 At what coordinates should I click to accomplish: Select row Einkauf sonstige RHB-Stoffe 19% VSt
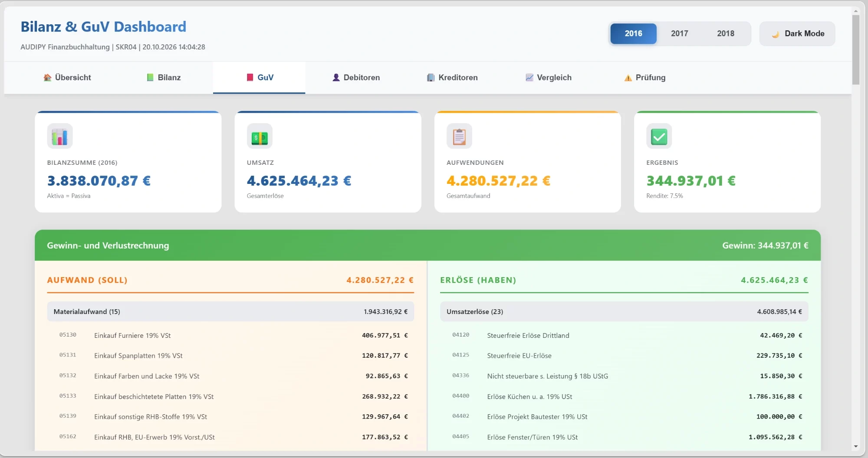pos(230,417)
